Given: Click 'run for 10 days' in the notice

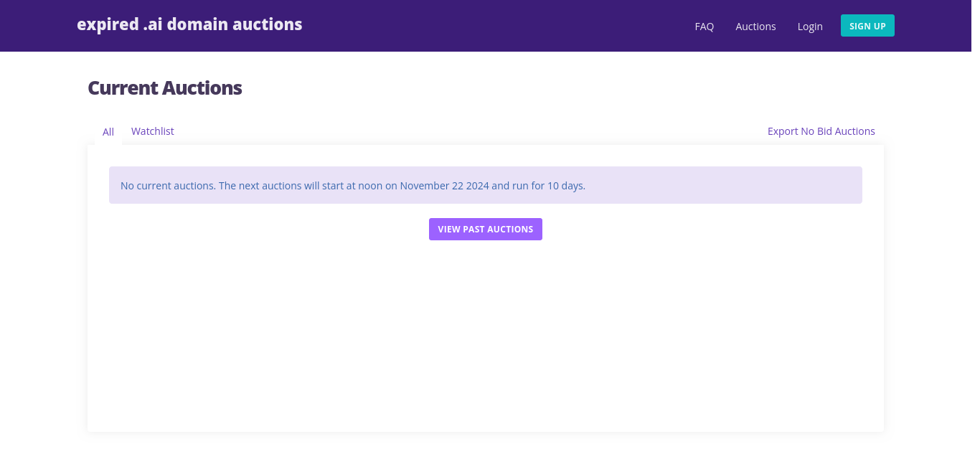Looking at the screenshot, I should [548, 186].
